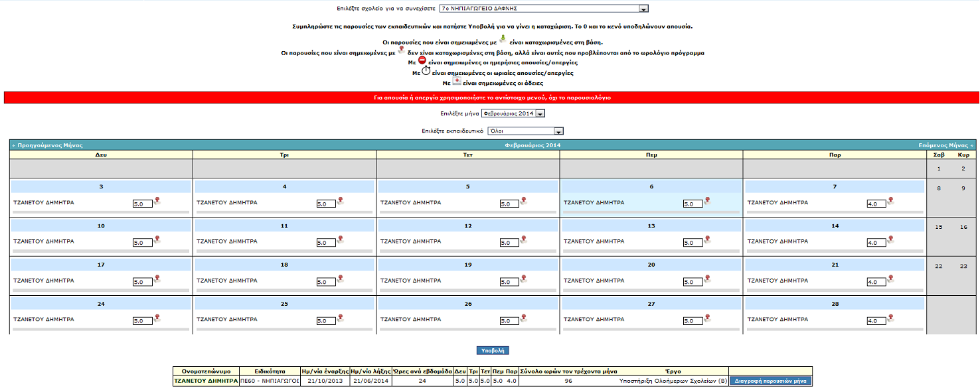The image size is (980, 390).
Task: Click the stamp icon for day 21
Action: [891, 279]
